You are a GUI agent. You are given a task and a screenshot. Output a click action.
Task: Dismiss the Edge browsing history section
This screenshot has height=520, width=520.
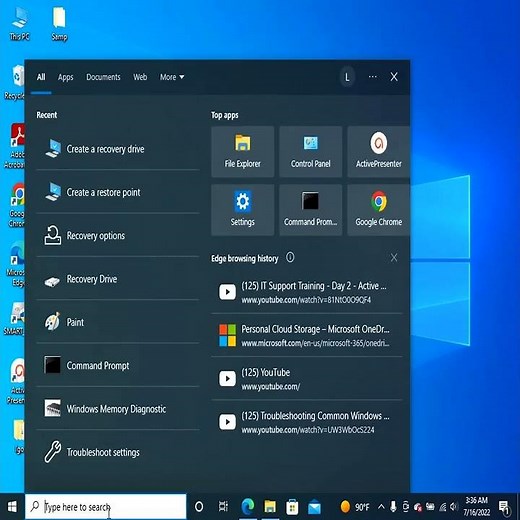[x=394, y=258]
